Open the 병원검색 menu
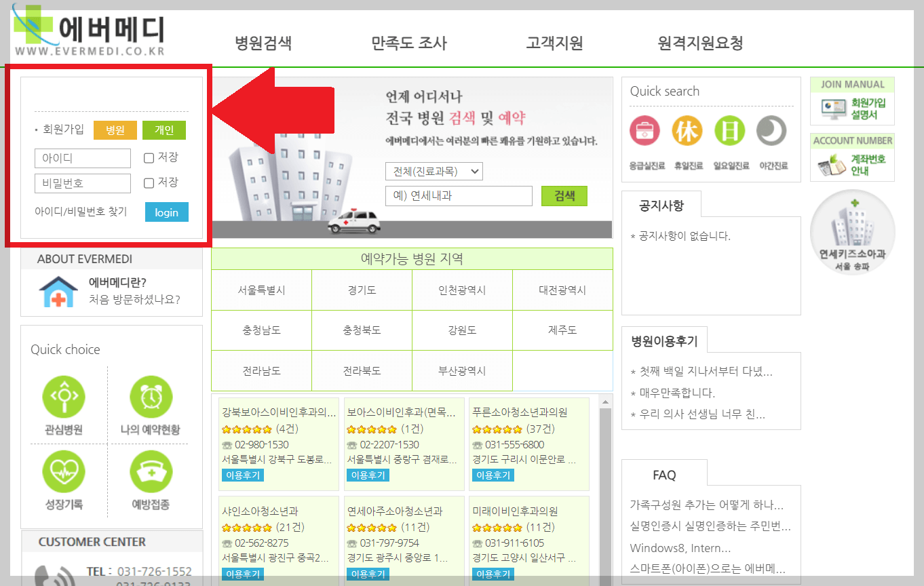Screen dimensions: 924x586 click(x=263, y=42)
